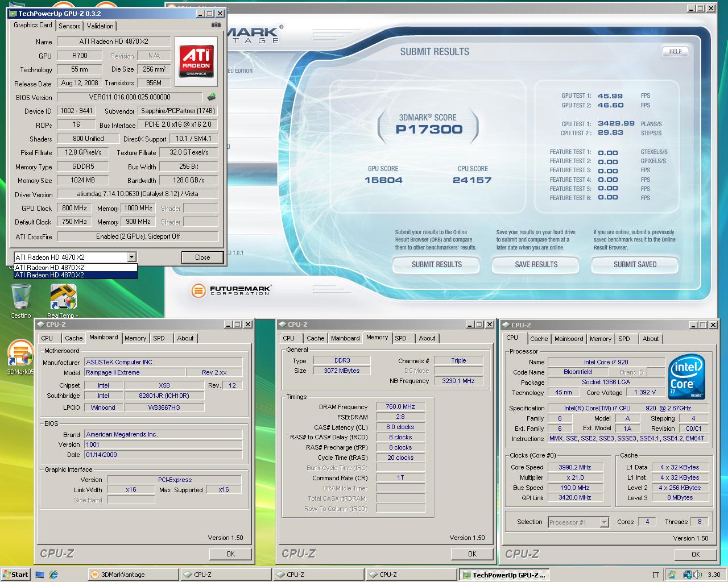Click Close button in GPU-Z

pyautogui.click(x=202, y=257)
